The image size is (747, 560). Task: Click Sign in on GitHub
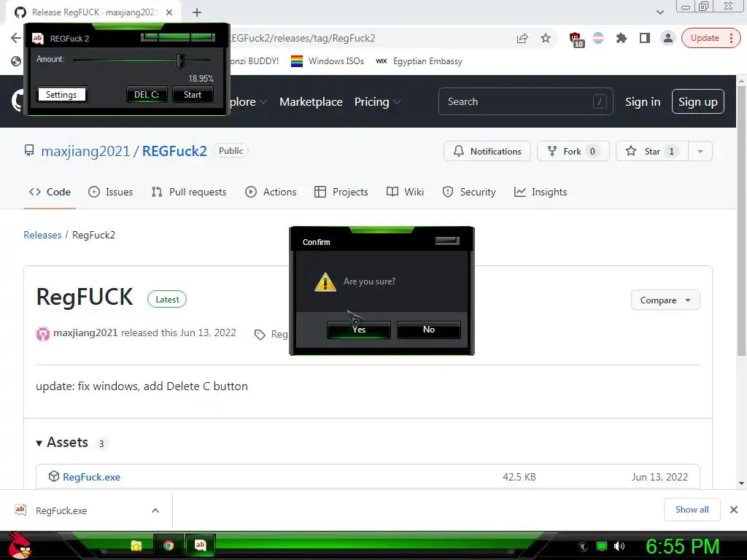(x=643, y=102)
